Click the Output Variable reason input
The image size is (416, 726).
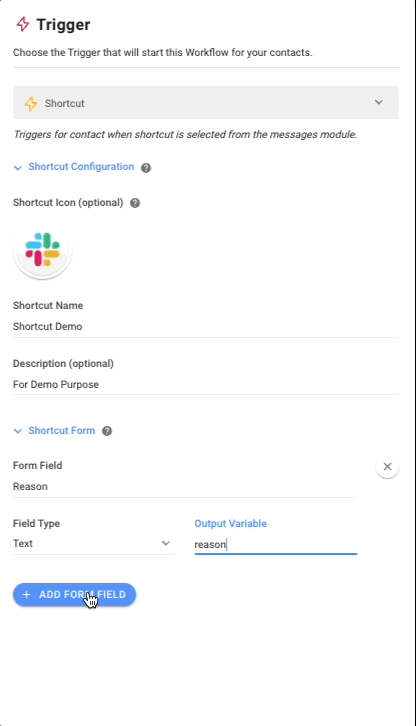pyautogui.click(x=276, y=544)
